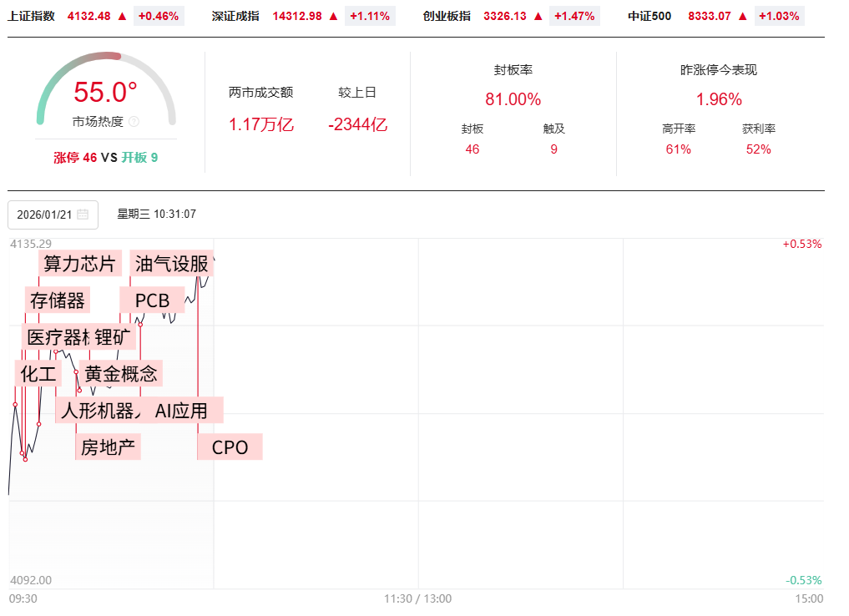Open the calendar icon in date field
This screenshot has width=849, height=616.
(83, 215)
